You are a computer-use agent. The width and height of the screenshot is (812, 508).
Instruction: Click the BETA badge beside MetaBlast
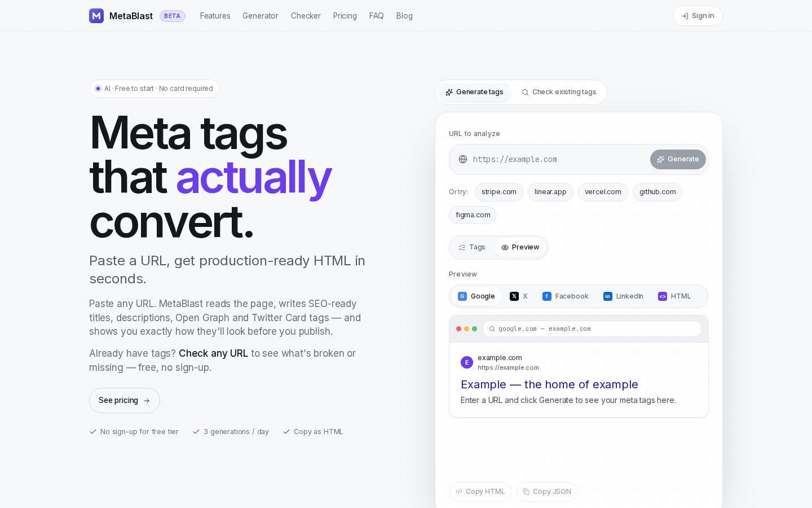tap(172, 16)
